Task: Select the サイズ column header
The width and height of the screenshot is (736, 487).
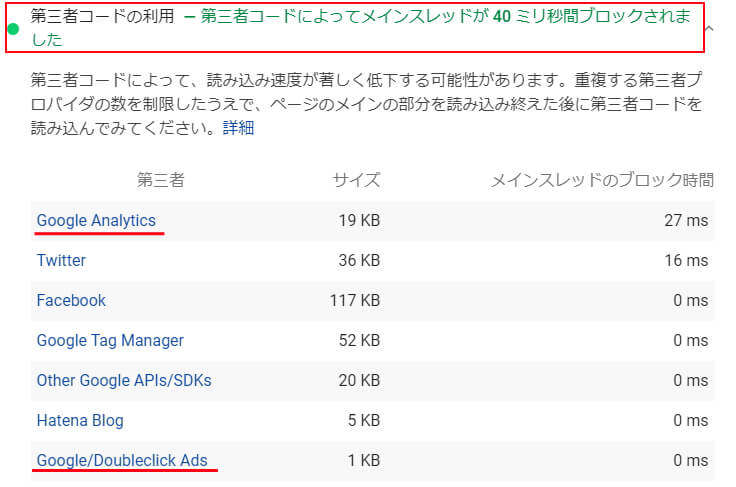Action: 356,180
